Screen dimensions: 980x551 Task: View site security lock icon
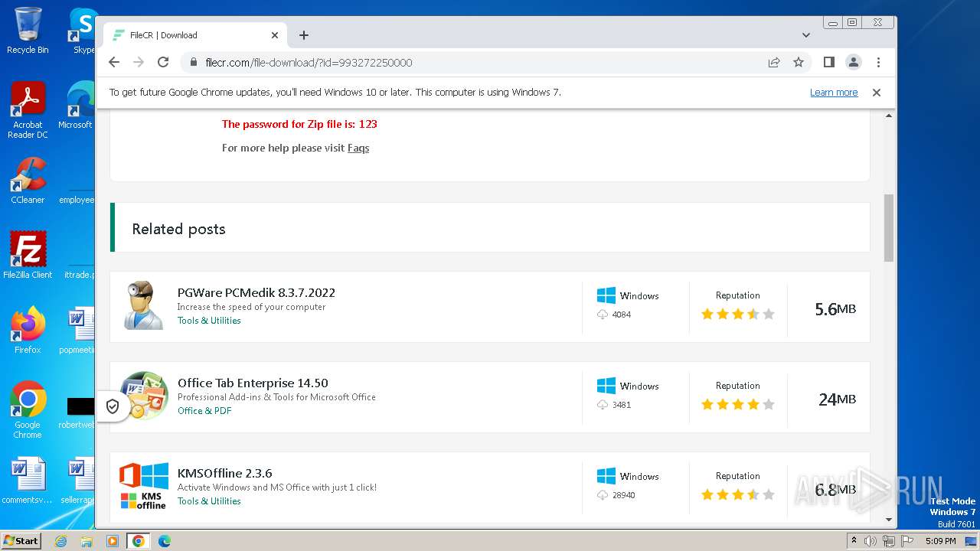[194, 62]
